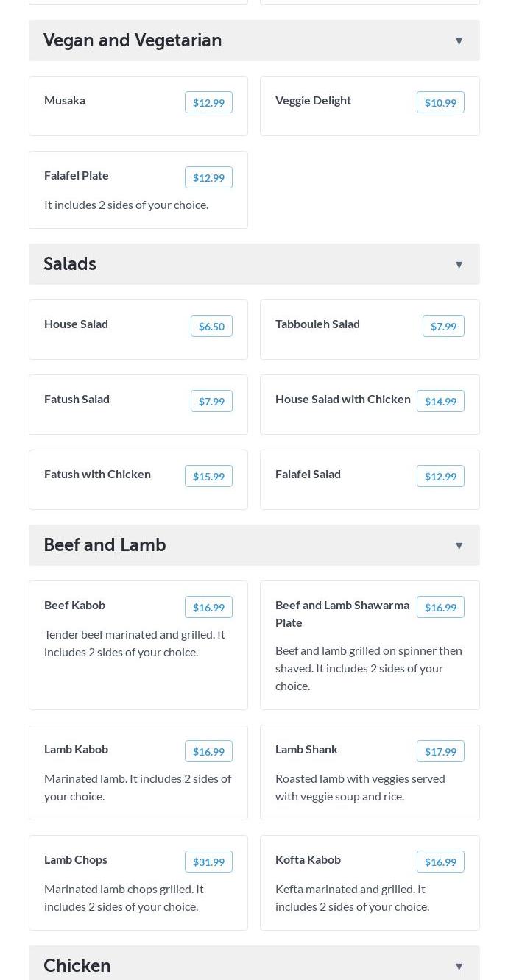The image size is (508, 980).
Task: Click the Lamb Chops $31.99 price
Action: point(208,862)
